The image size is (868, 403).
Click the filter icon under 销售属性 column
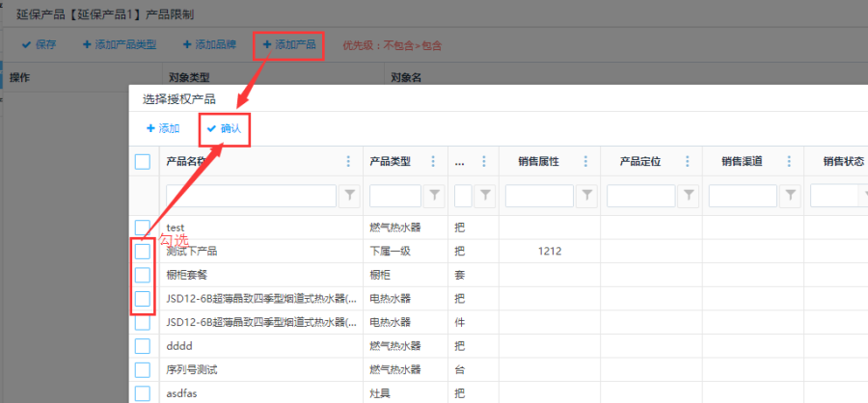pos(586,196)
